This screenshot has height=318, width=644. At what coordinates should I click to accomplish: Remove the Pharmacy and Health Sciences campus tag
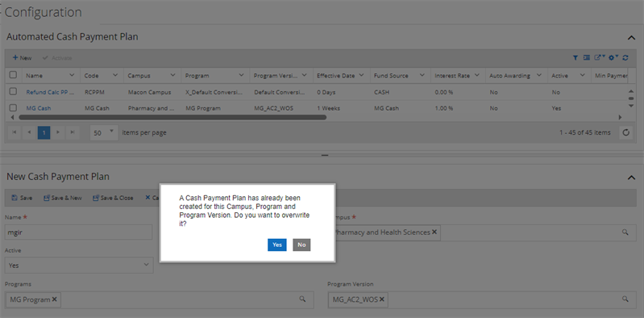[434, 232]
